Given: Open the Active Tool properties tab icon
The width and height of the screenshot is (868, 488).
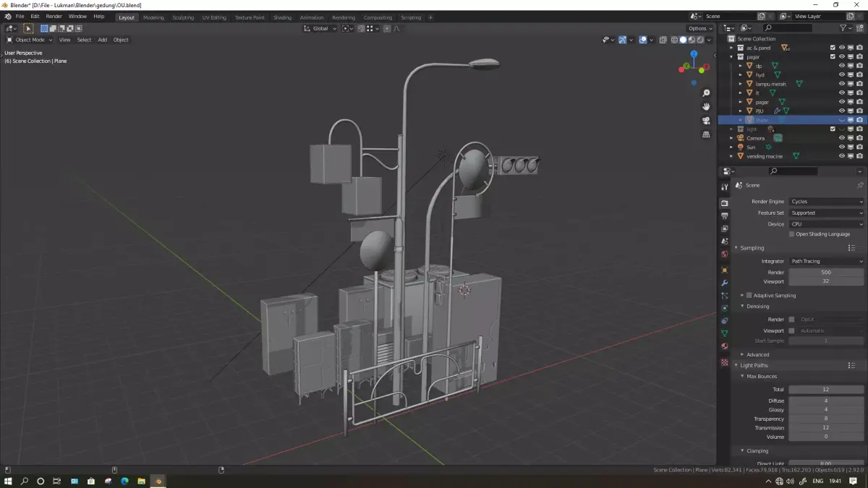Looking at the screenshot, I should (725, 187).
